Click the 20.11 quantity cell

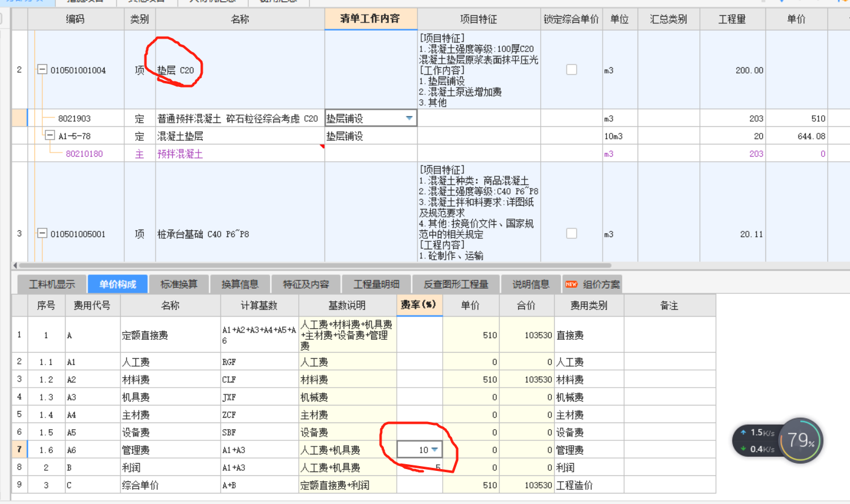pyautogui.click(x=732, y=233)
